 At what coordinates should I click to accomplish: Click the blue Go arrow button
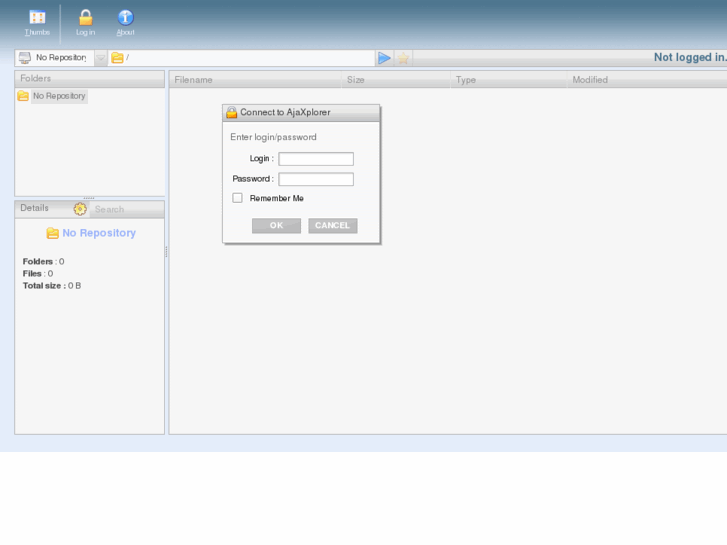(x=384, y=58)
